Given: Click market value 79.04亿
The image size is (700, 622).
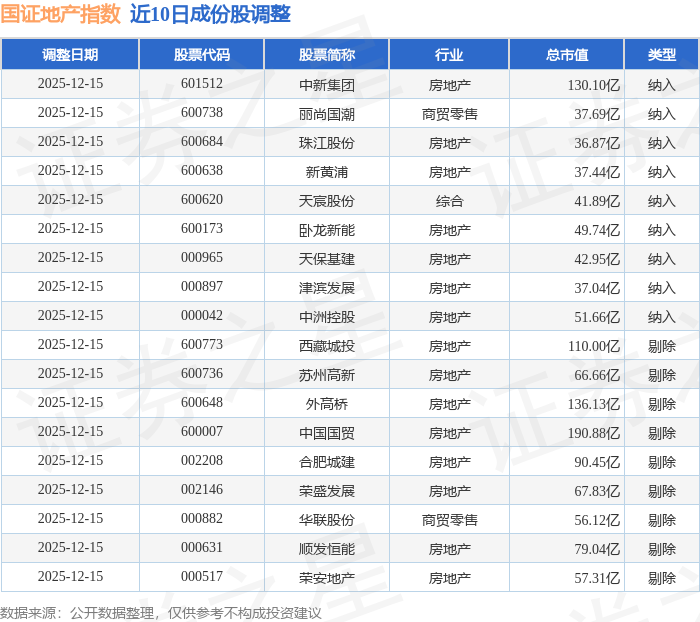Looking at the screenshot, I should click(x=597, y=549).
